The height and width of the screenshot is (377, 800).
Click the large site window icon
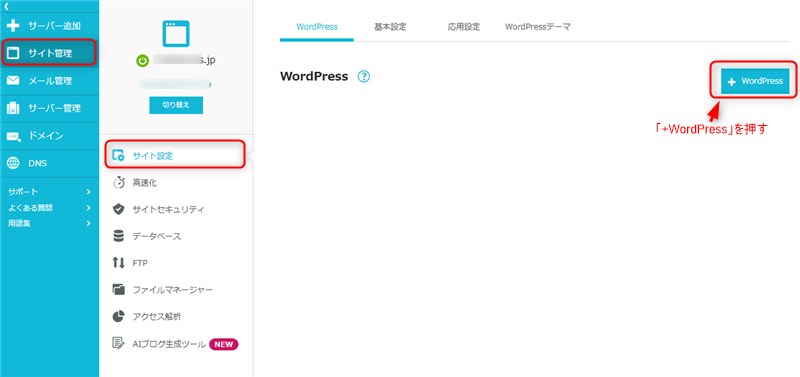[x=176, y=34]
